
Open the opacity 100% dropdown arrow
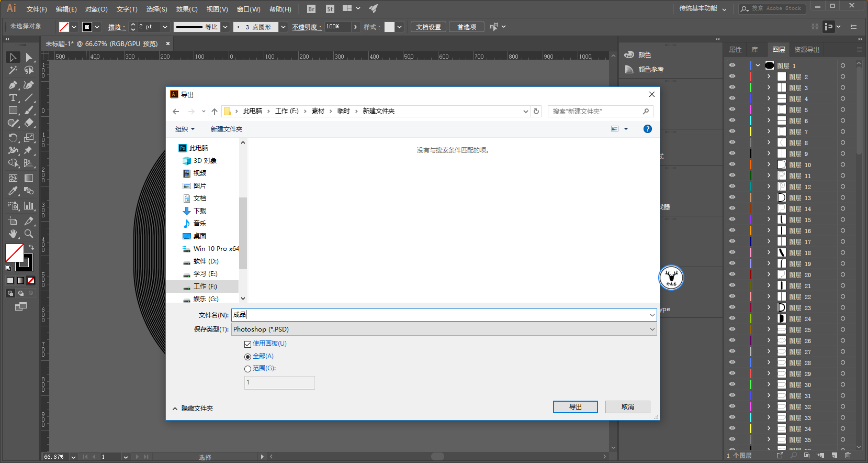(x=356, y=27)
